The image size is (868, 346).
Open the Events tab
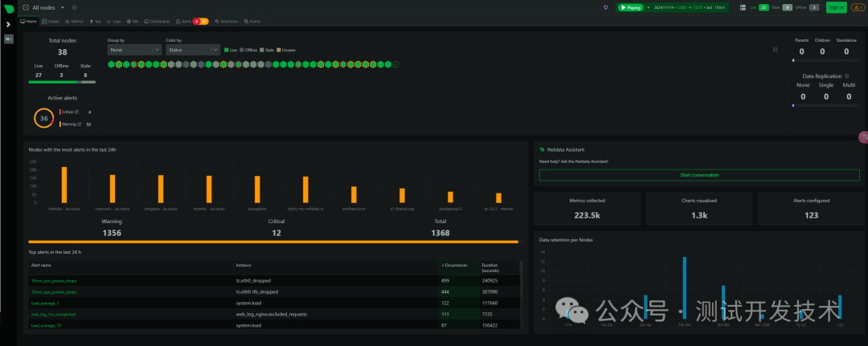tap(252, 21)
